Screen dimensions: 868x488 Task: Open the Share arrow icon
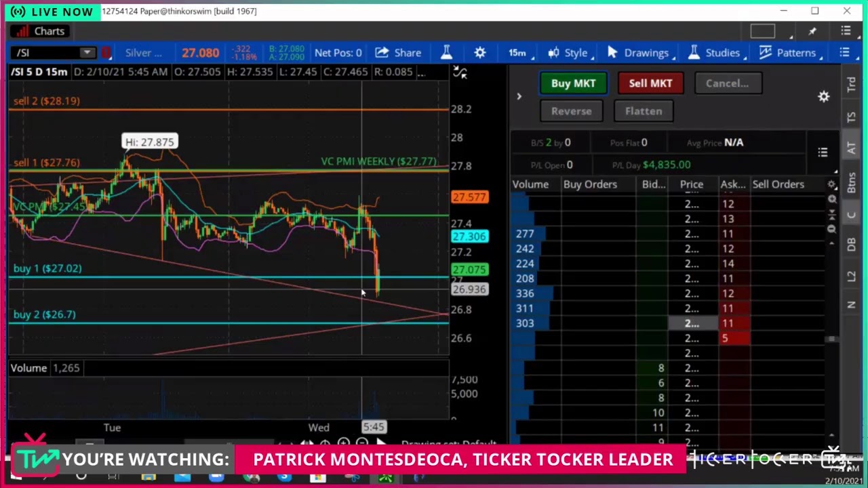(382, 53)
